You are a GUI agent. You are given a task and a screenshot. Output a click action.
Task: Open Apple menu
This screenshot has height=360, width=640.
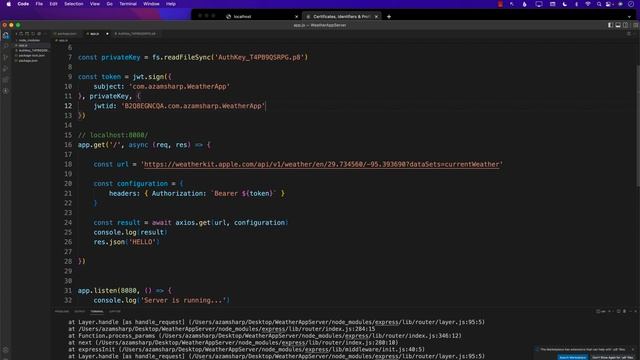tap(8, 4)
